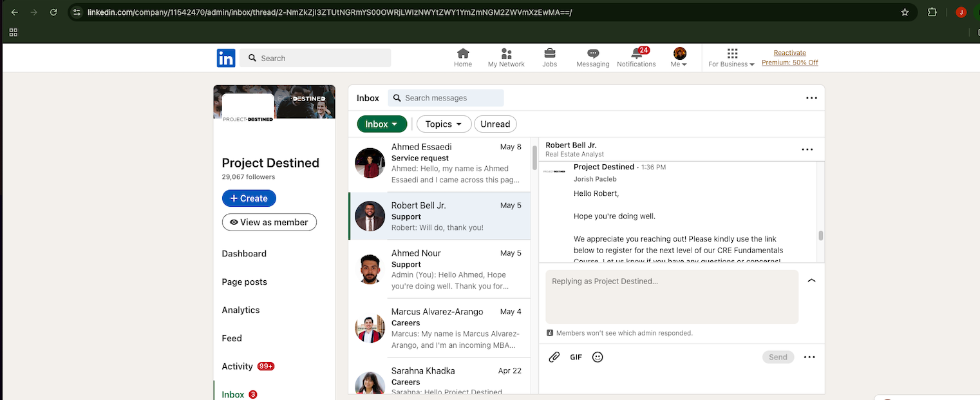Toggle the Unread filter pill
This screenshot has height=400, width=980.
[495, 124]
